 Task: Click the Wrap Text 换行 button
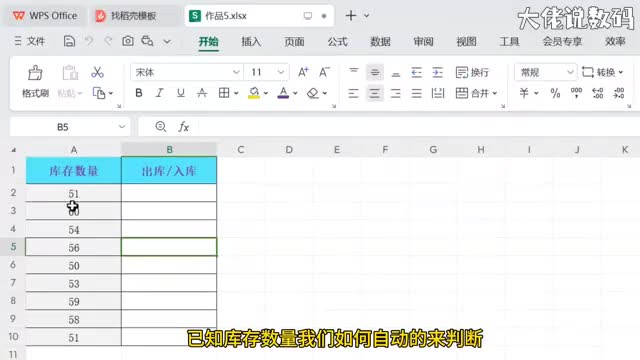[x=472, y=72]
